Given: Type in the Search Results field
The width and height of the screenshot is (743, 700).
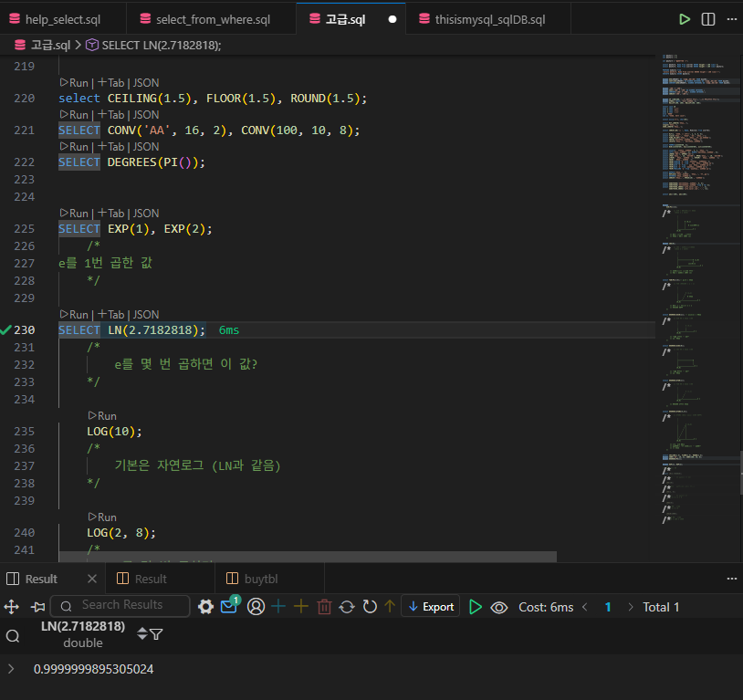Looking at the screenshot, I should [120, 606].
